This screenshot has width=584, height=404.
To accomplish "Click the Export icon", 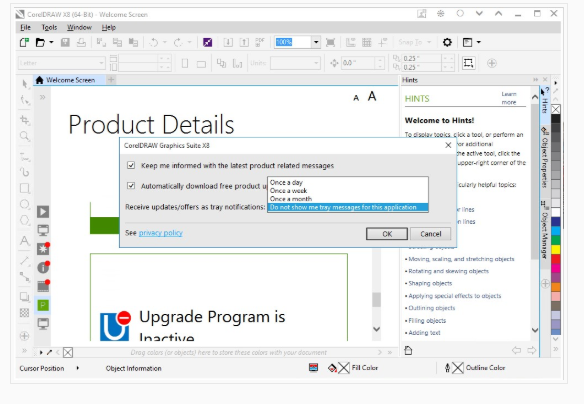I will click(244, 42).
